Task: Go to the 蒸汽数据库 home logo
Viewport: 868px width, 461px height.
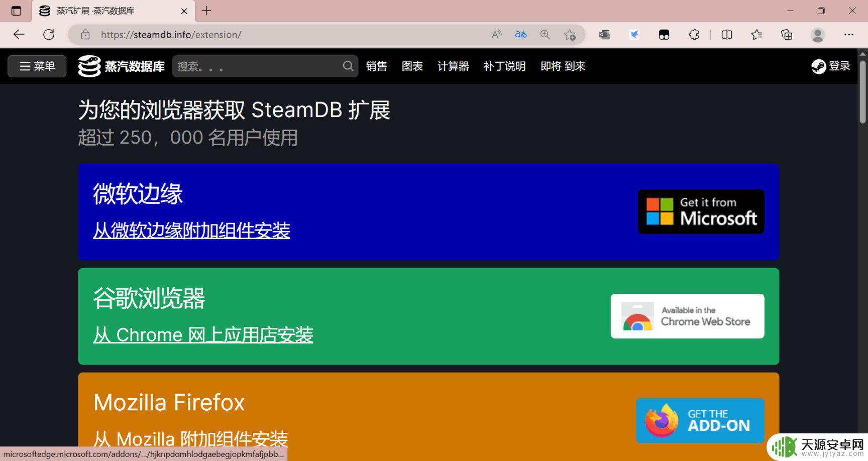Action: pyautogui.click(x=122, y=66)
